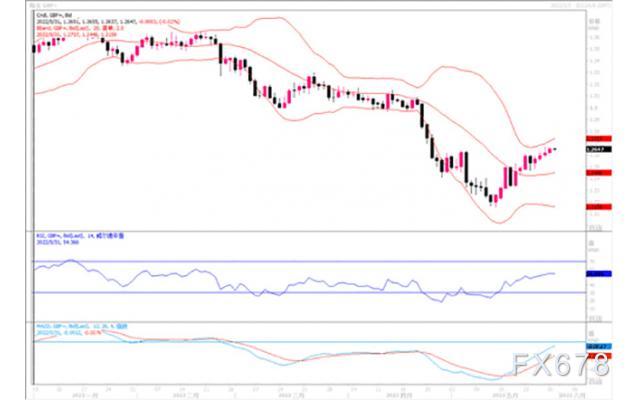The width and height of the screenshot is (640, 400).
Task: Click the RSI oversold lower horizontal line
Action: [309, 292]
